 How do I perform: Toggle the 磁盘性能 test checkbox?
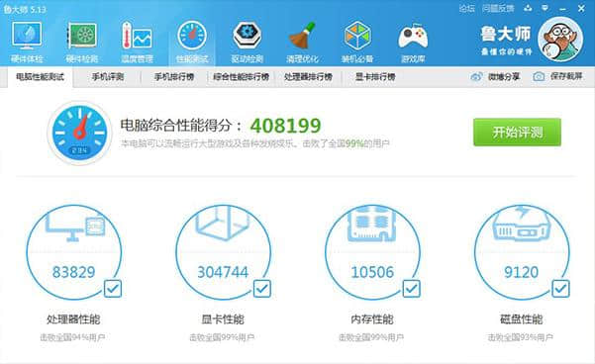pos(561,289)
